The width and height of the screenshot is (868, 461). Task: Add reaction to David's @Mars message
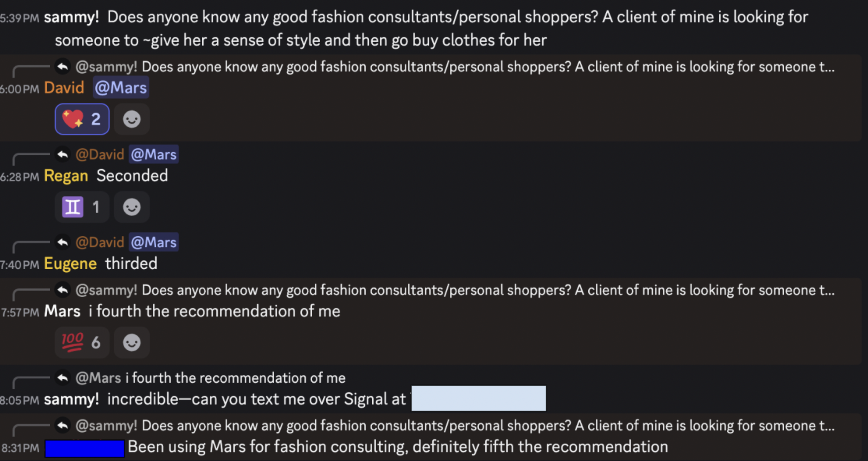point(132,119)
